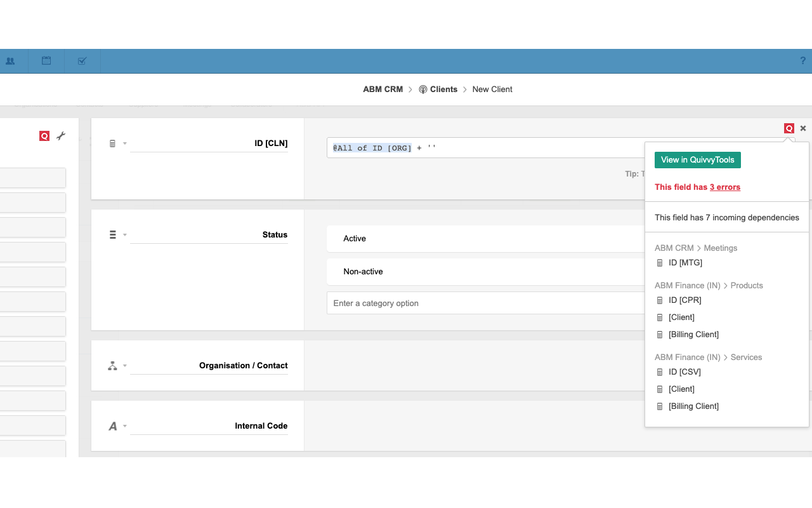Click Clients in breadcrumb
812x508 pixels.
443,90
